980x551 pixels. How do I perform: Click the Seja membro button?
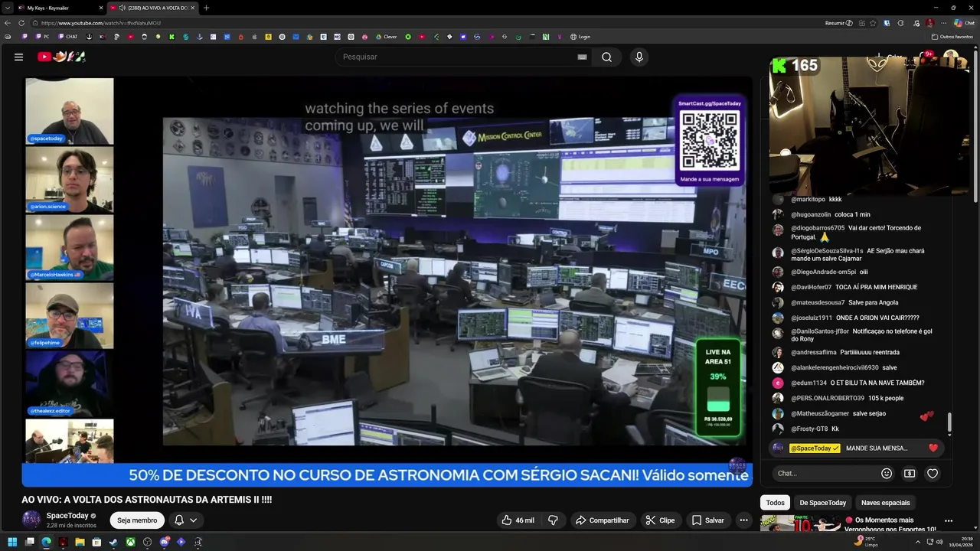pyautogui.click(x=137, y=520)
